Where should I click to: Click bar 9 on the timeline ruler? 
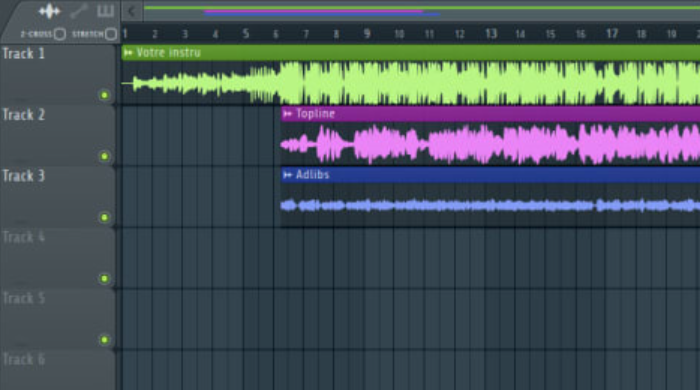367,34
